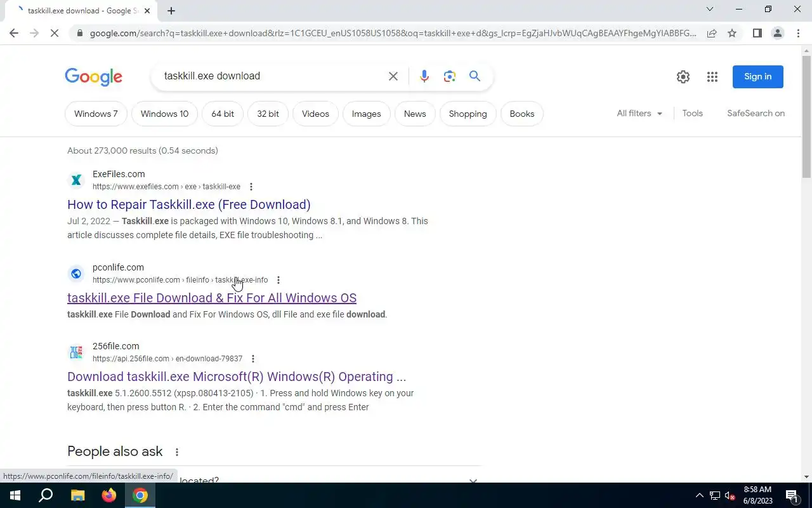This screenshot has height=508, width=812.
Task: Click the Google logo
Action: pos(93,77)
